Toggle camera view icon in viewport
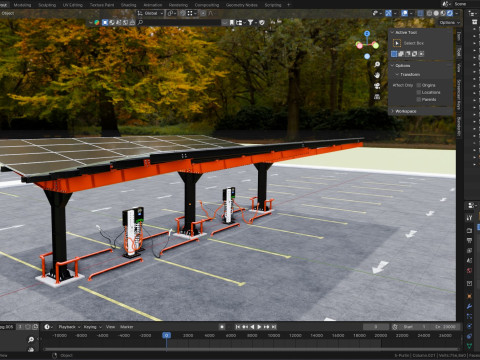This screenshot has height=360, width=480. (x=377, y=86)
